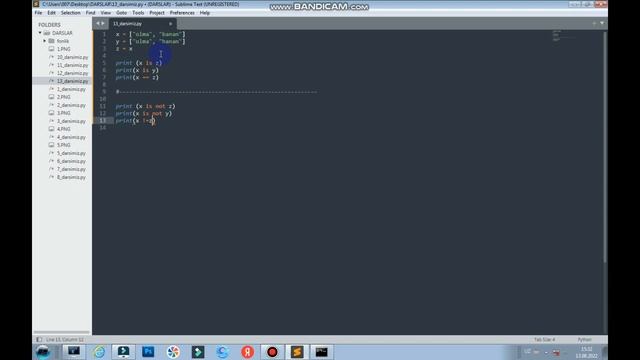
Task: Close the 13_darsimiz.py tab
Action: (171, 24)
